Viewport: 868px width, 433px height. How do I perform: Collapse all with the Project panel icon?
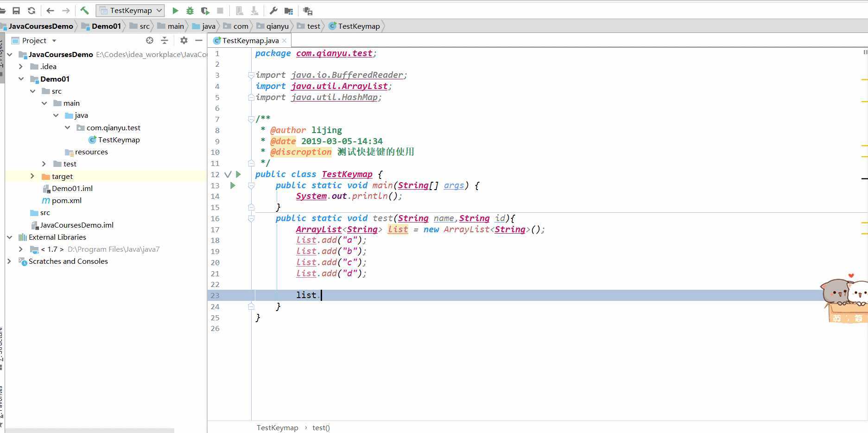click(x=164, y=40)
